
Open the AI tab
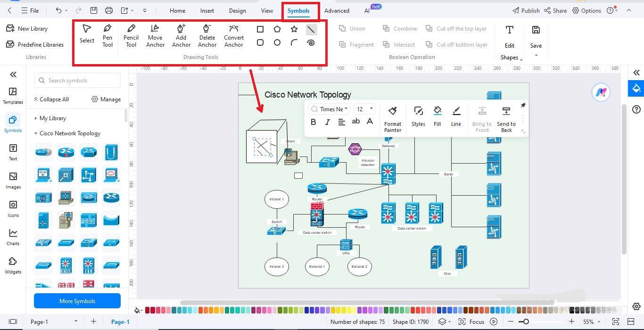click(x=367, y=10)
